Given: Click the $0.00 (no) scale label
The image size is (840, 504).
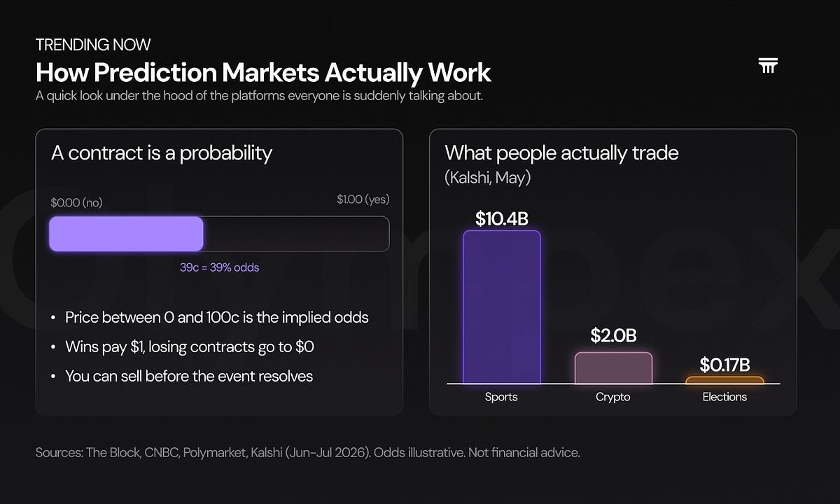Looking at the screenshot, I should (x=76, y=202).
